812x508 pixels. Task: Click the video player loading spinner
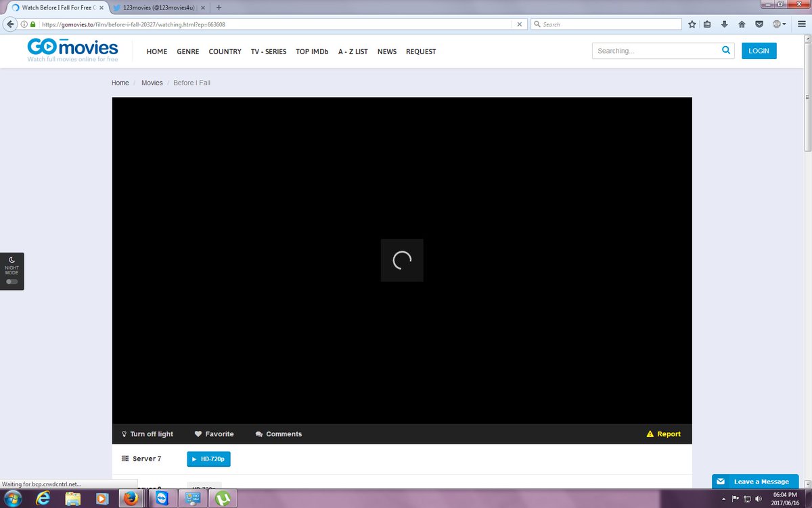click(402, 260)
